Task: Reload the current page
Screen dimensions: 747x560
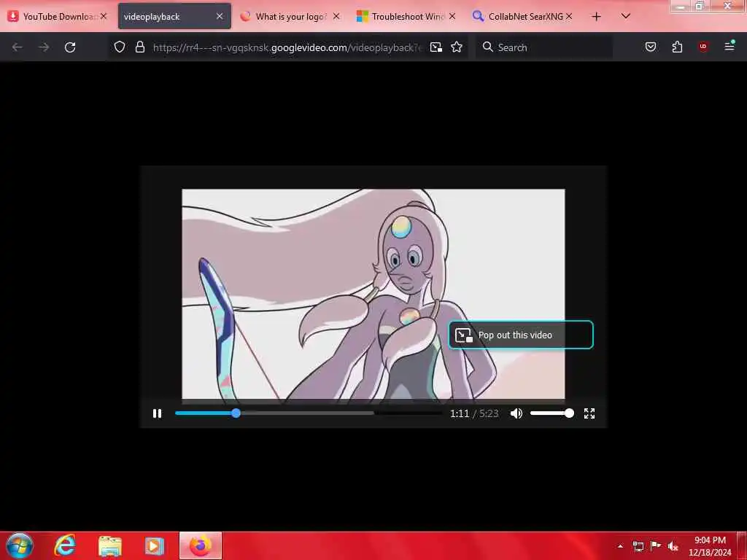Action: pos(70,47)
